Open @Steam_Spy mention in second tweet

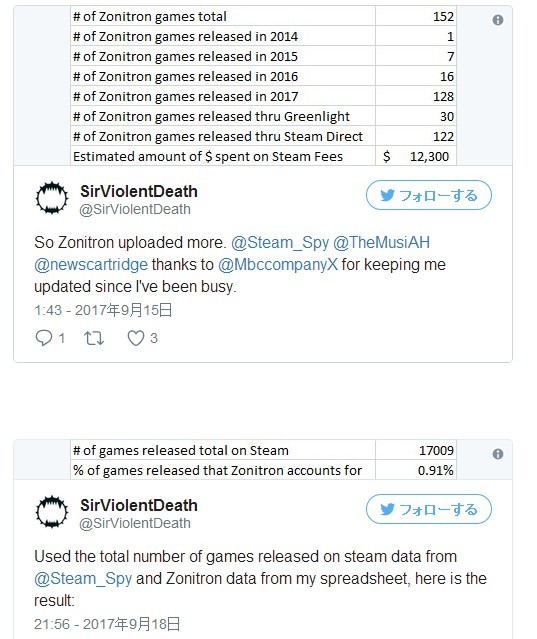(83, 579)
